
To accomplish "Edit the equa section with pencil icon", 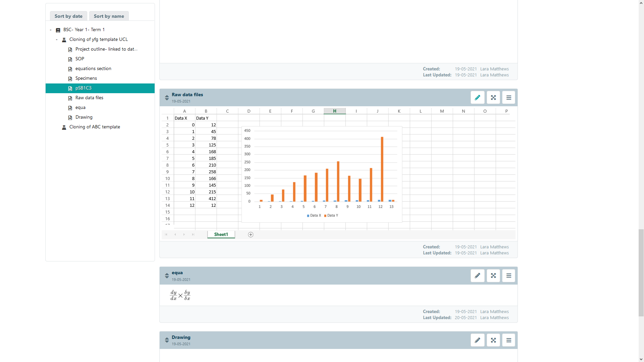I will pos(477,276).
